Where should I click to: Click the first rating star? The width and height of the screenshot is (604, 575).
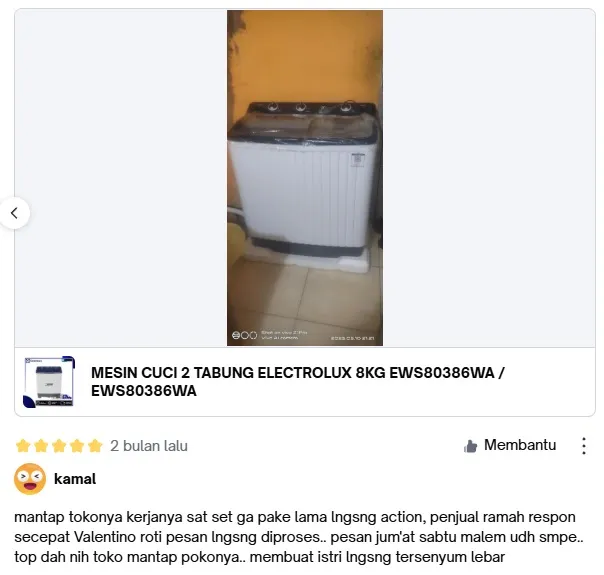tap(23, 446)
